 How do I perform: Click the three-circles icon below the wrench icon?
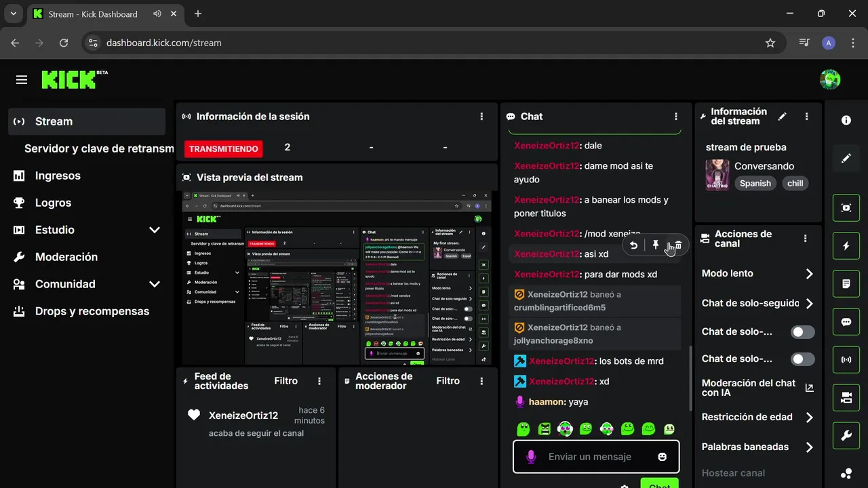(x=846, y=473)
